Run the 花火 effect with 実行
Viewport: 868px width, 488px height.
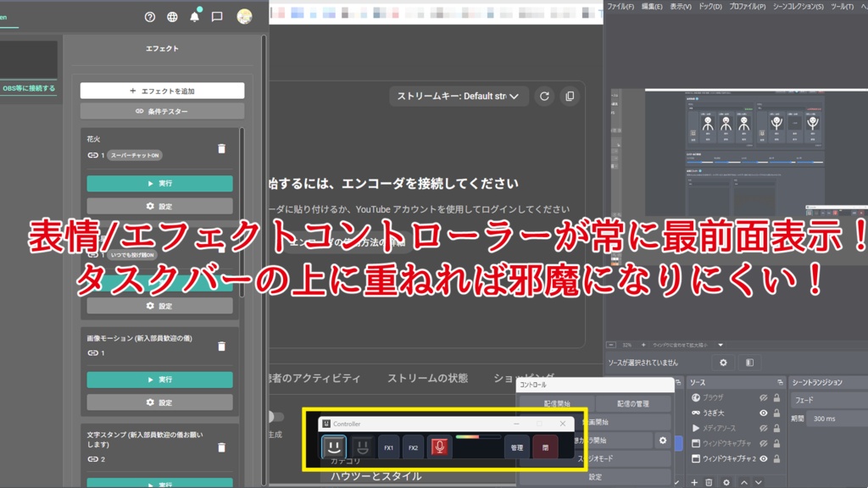click(x=159, y=183)
